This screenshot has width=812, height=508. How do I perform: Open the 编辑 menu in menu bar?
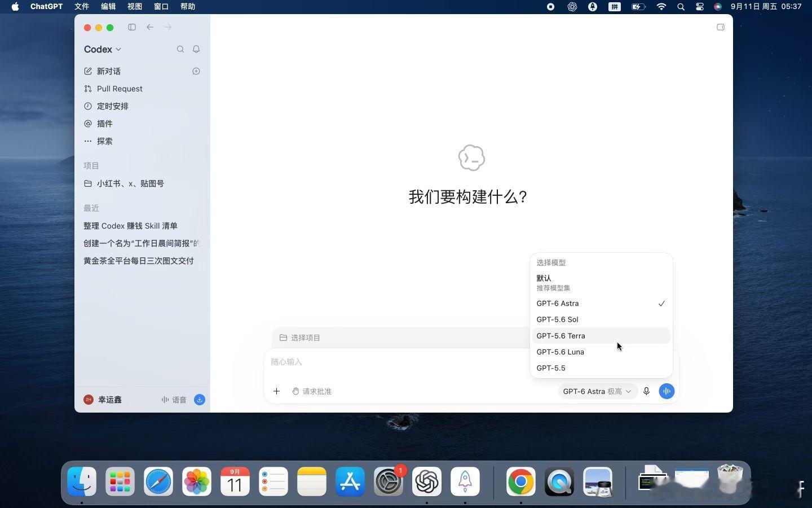click(x=108, y=7)
